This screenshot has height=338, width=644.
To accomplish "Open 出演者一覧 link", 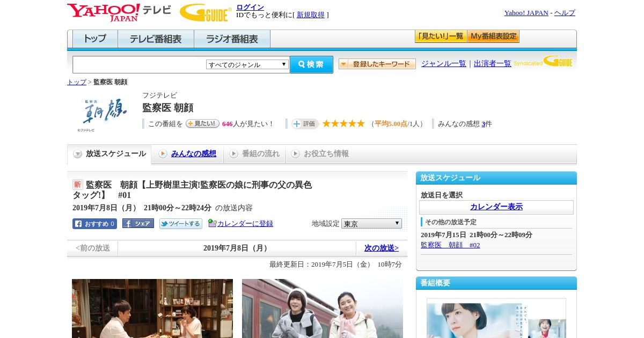I will tap(492, 63).
